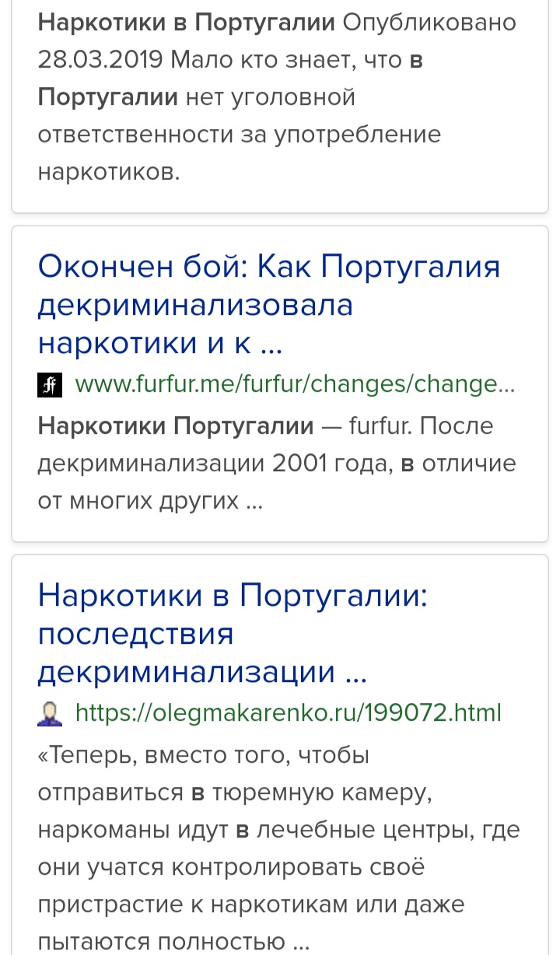Tap "пытаются полностью ..." at snippet end
The height and width of the screenshot is (955, 560).
pos(173,942)
